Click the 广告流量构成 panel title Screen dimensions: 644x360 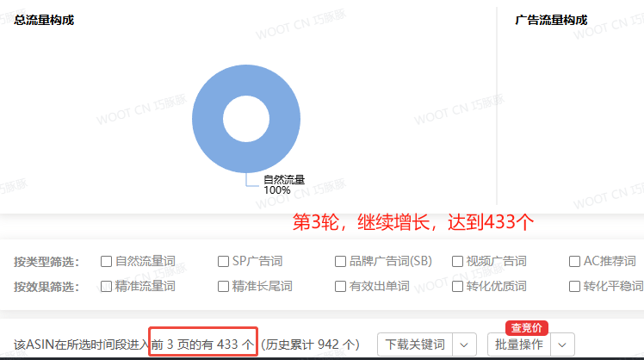551,20
